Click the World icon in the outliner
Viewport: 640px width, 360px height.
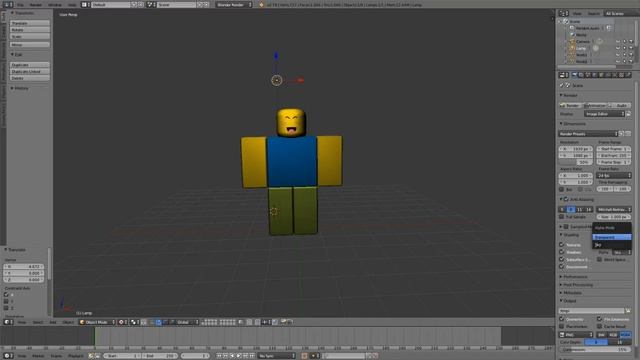[x=572, y=35]
